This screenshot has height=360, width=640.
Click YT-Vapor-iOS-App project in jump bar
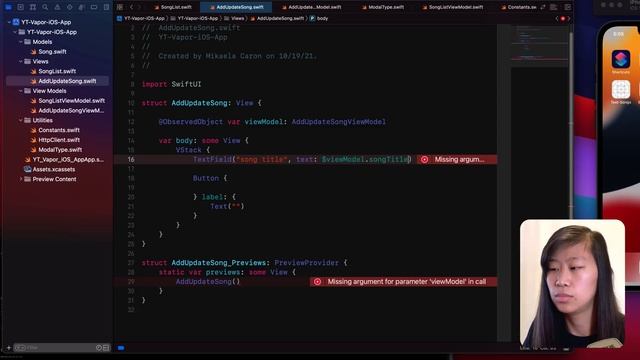(x=140, y=18)
